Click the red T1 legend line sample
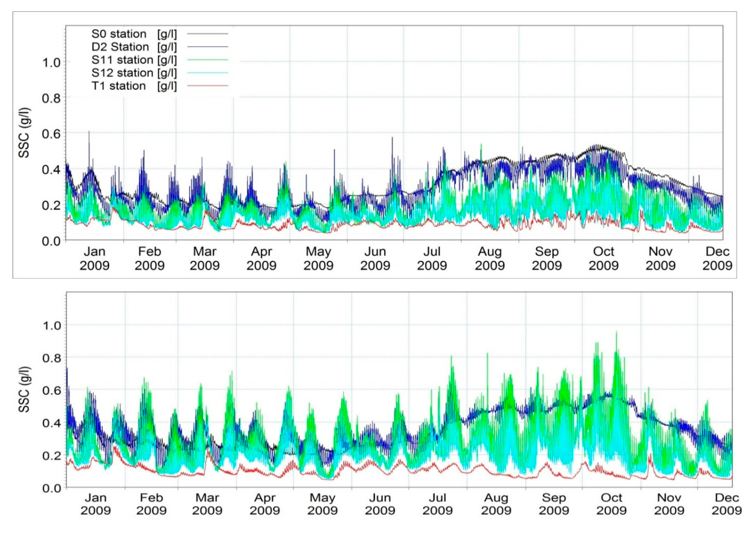The width and height of the screenshot is (756, 540). (x=207, y=86)
